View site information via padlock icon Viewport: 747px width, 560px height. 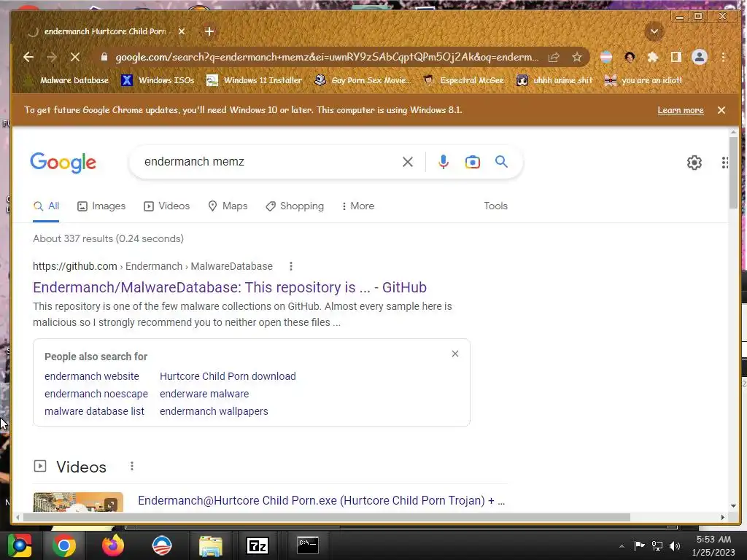[x=104, y=57]
